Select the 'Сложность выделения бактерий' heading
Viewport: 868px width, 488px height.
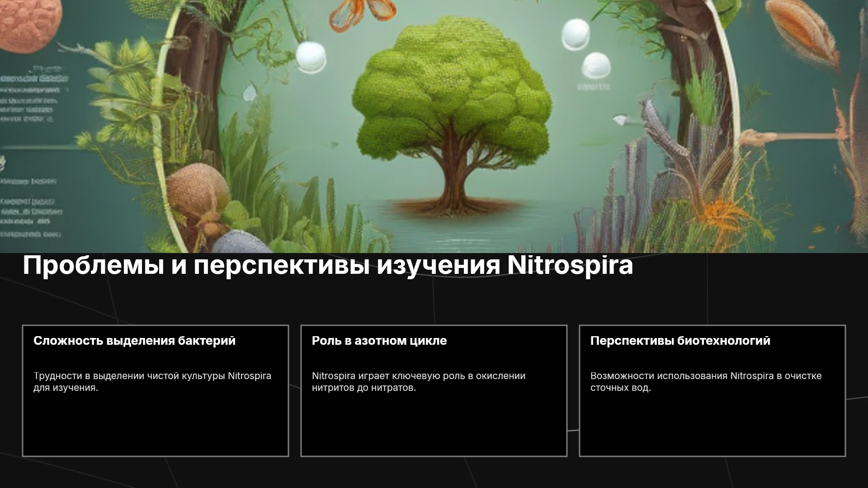[135, 341]
